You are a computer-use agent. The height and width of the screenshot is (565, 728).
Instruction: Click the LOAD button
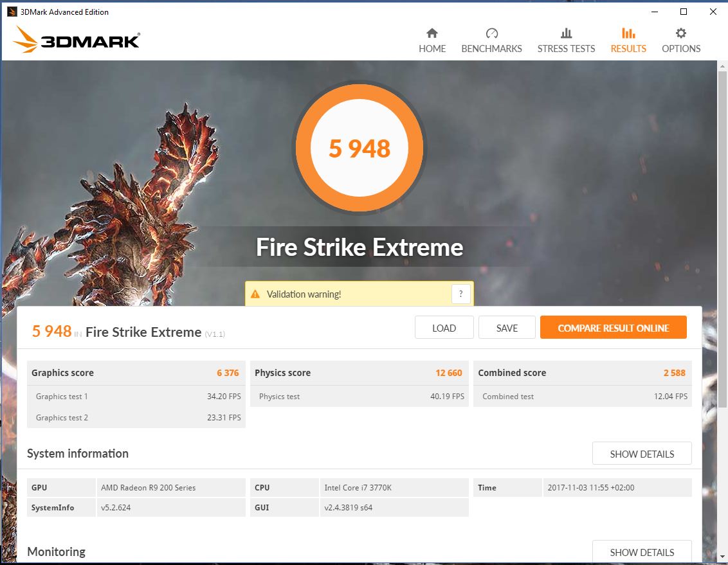[444, 328]
